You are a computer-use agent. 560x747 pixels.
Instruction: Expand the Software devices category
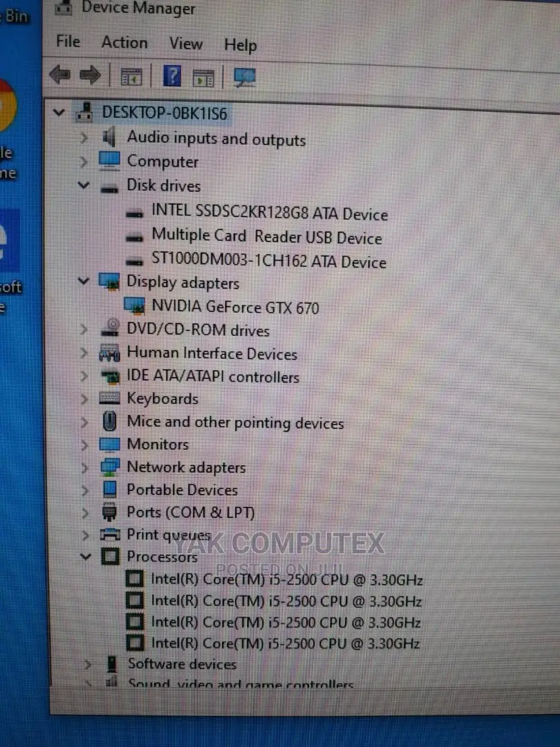(88, 664)
